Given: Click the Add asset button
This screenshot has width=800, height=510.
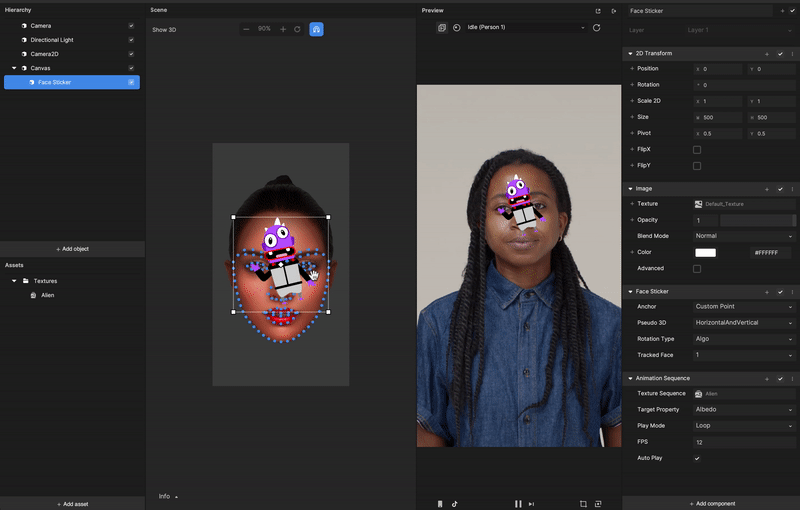Looking at the screenshot, I should [72, 504].
